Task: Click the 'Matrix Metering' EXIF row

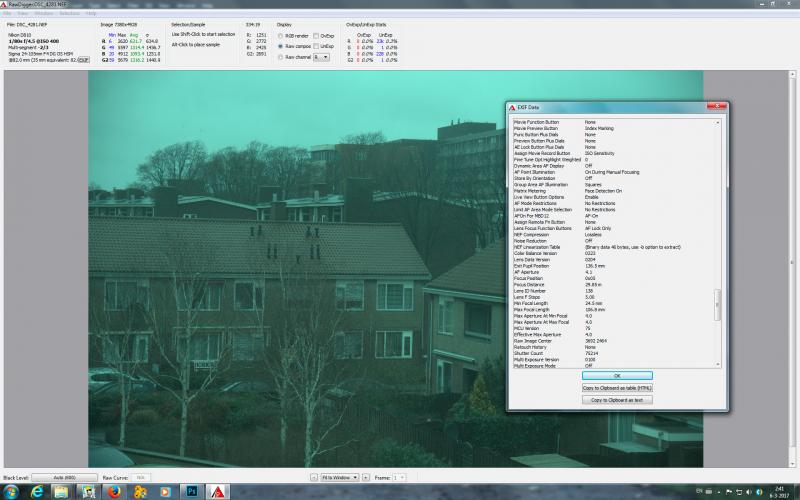Action: point(614,191)
